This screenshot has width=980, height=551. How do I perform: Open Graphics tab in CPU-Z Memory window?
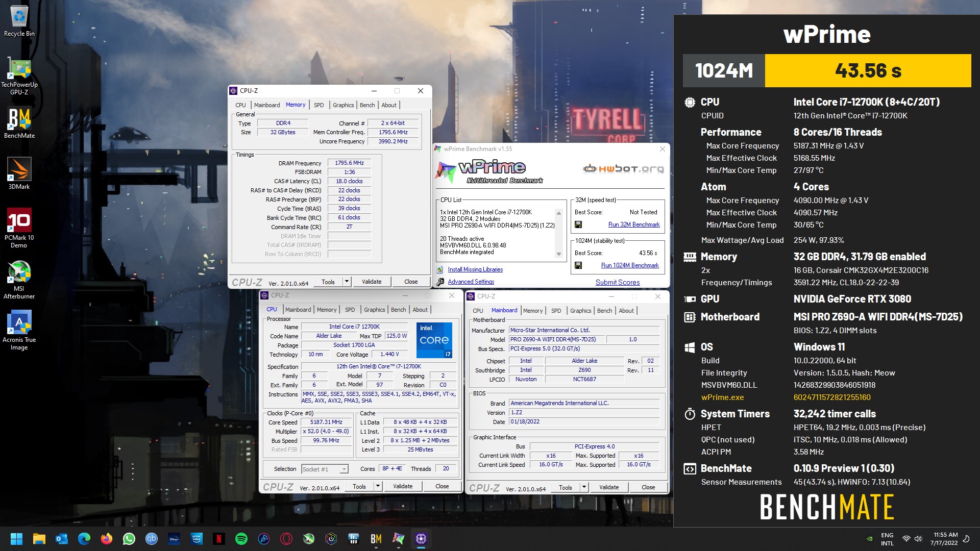(x=344, y=105)
